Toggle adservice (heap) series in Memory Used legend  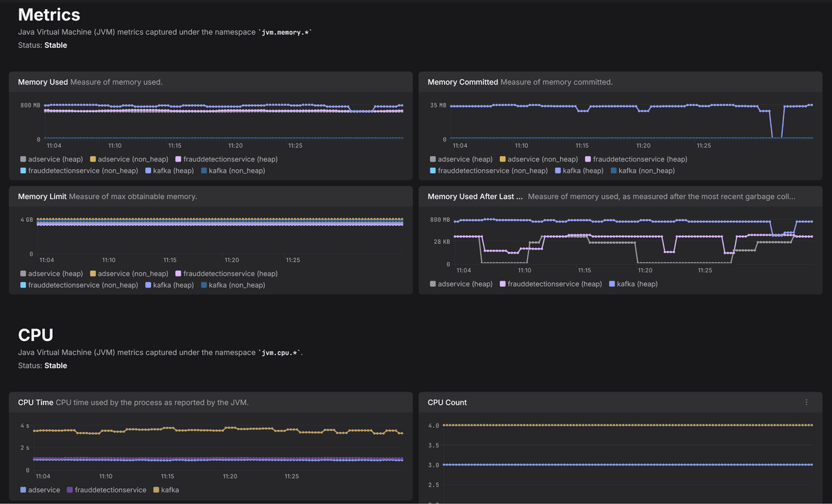tap(51, 159)
